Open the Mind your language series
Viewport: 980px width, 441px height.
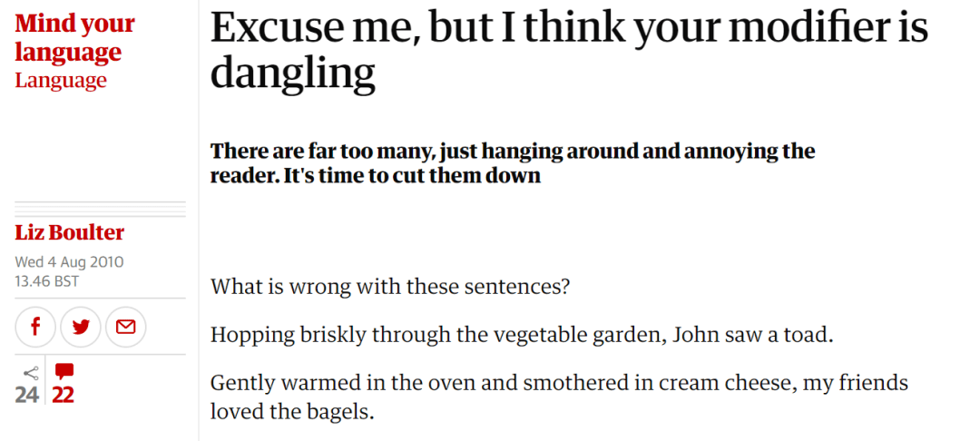(75, 37)
